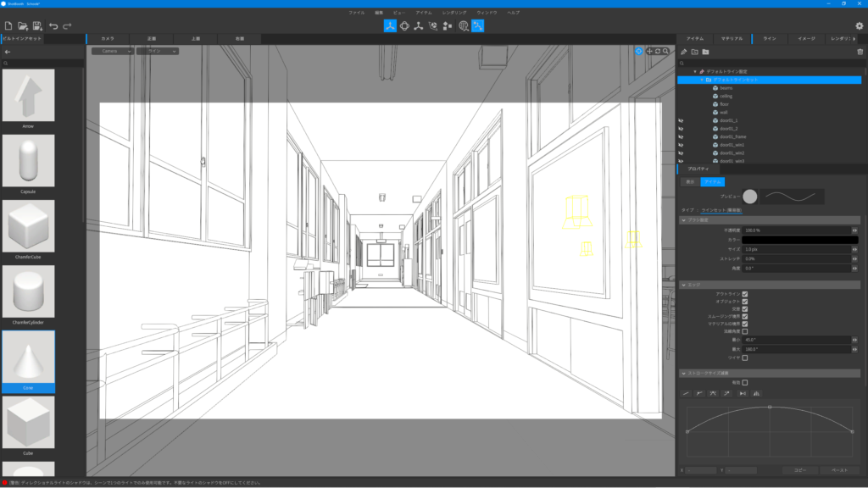This screenshot has height=488, width=868.
Task: Click the flip curve horizontally icon
Action: point(743,393)
